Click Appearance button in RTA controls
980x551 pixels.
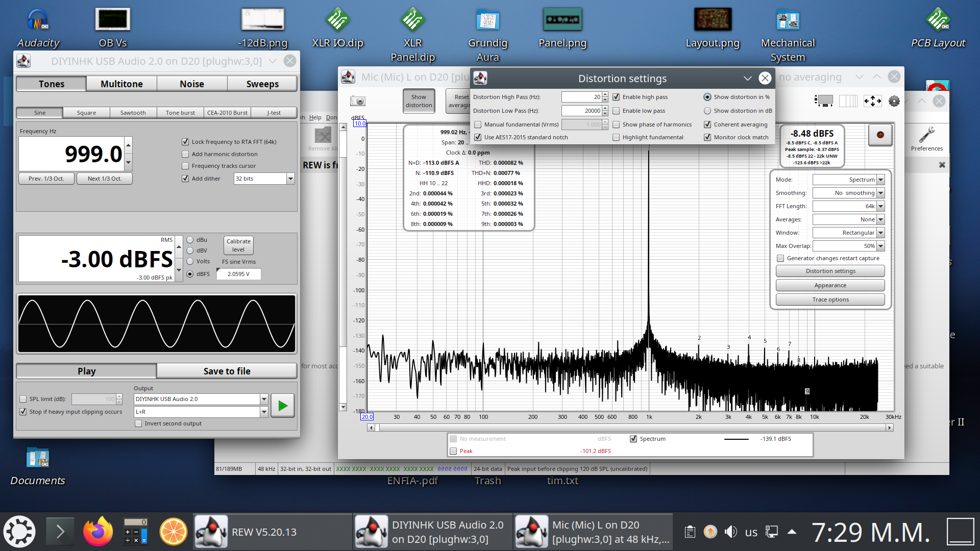830,285
